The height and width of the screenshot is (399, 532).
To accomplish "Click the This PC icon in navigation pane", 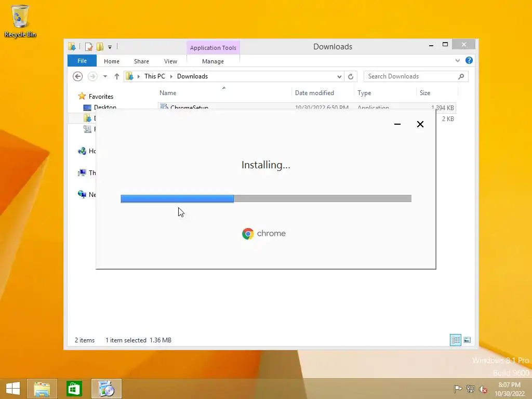I will [82, 172].
